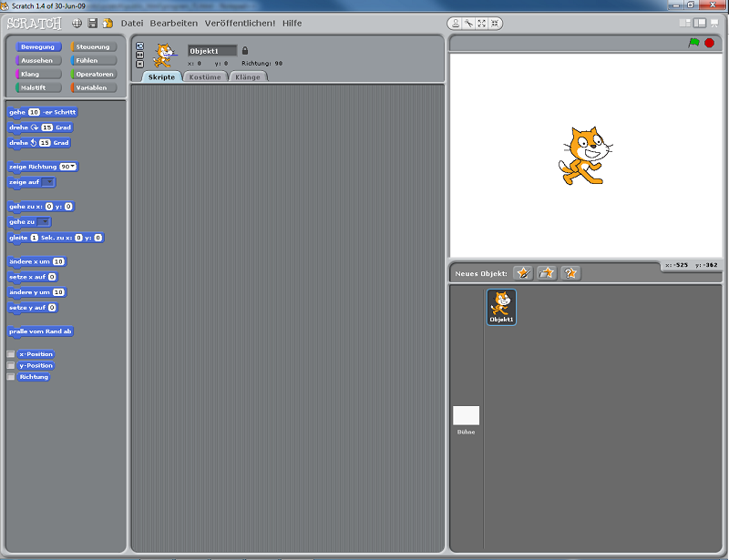Select the Steuerung block category
The width and height of the screenshot is (729, 560).
(94, 47)
